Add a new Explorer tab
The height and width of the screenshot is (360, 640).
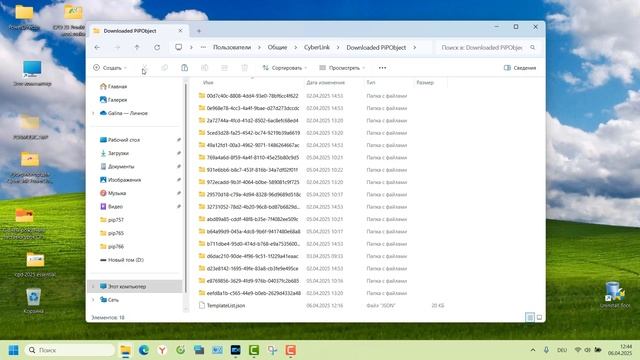199,31
